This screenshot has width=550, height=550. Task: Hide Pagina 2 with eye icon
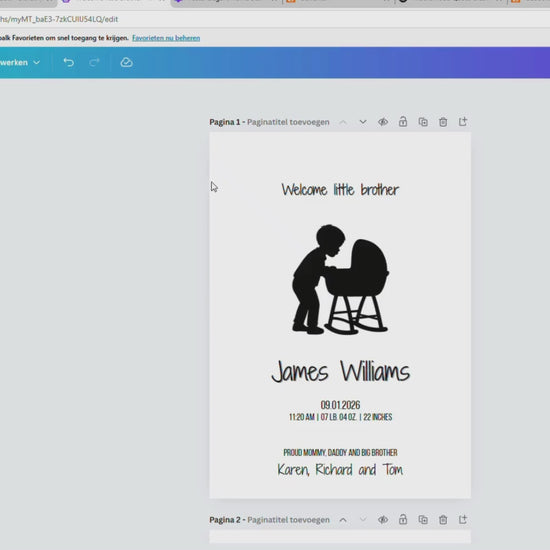click(383, 519)
